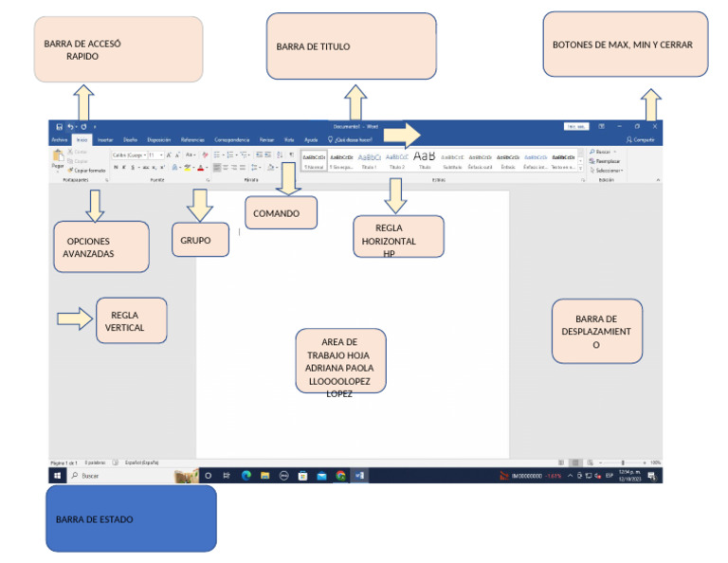This screenshot has width=728, height=563.
Task: Open the font color dropdown arrow
Action: (207, 168)
